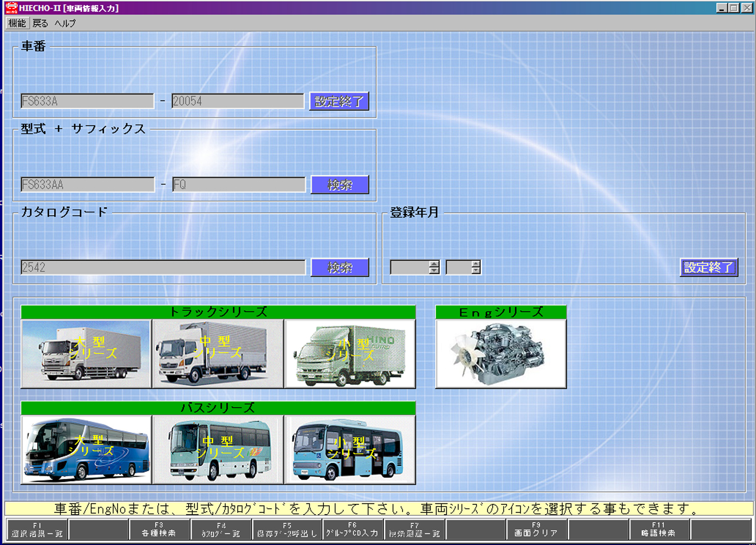Select the small truck series image
Viewport: 756px width, 545px height.
[350, 354]
